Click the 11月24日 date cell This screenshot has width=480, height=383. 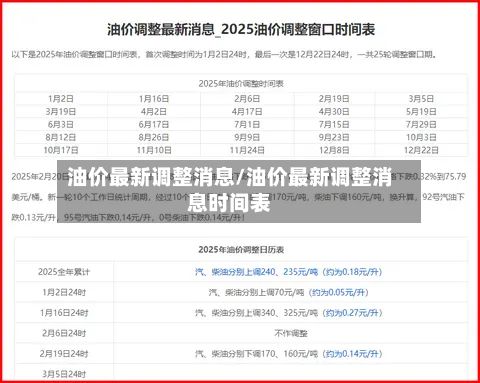[x=247, y=150]
